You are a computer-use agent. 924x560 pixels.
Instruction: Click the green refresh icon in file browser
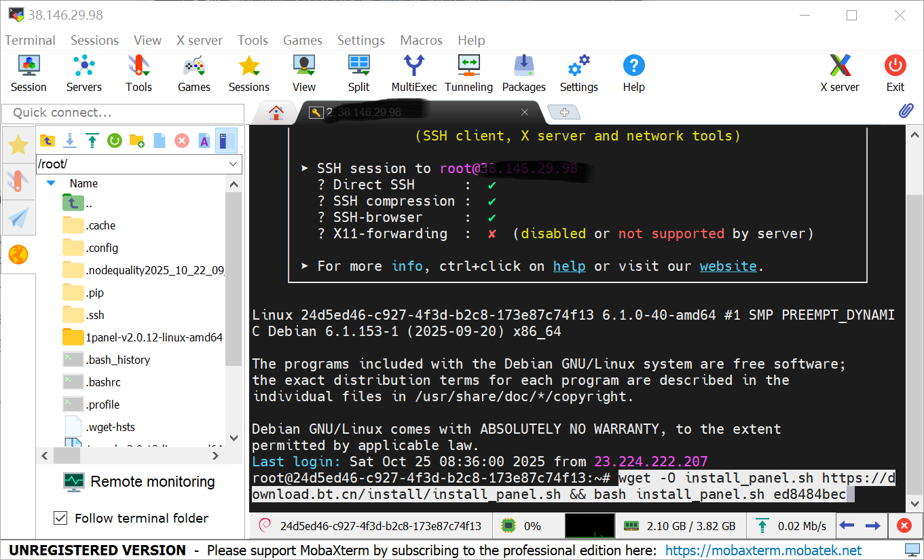114,141
